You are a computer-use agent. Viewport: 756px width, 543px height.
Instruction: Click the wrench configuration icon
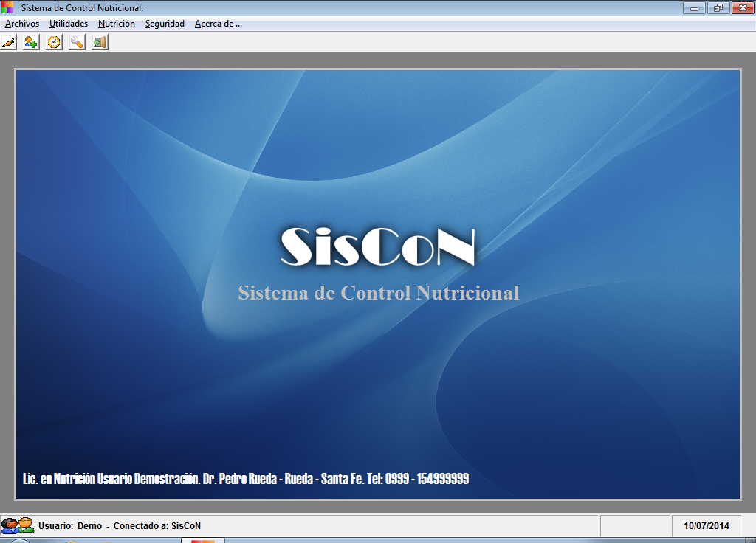[x=75, y=42]
